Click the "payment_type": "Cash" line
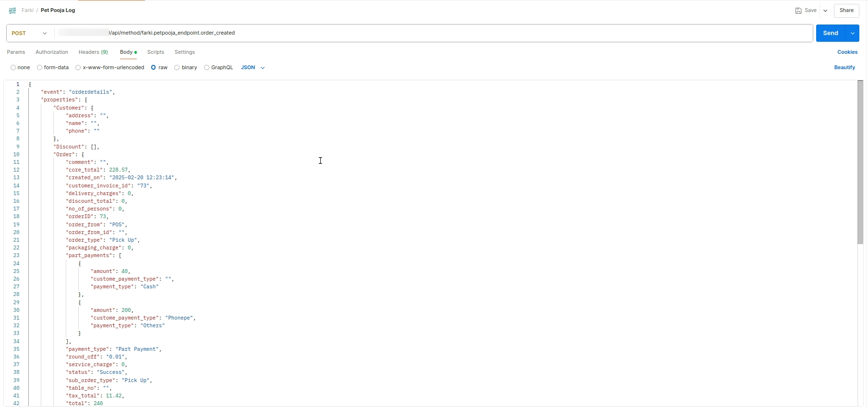This screenshot has width=868, height=408. click(124, 287)
